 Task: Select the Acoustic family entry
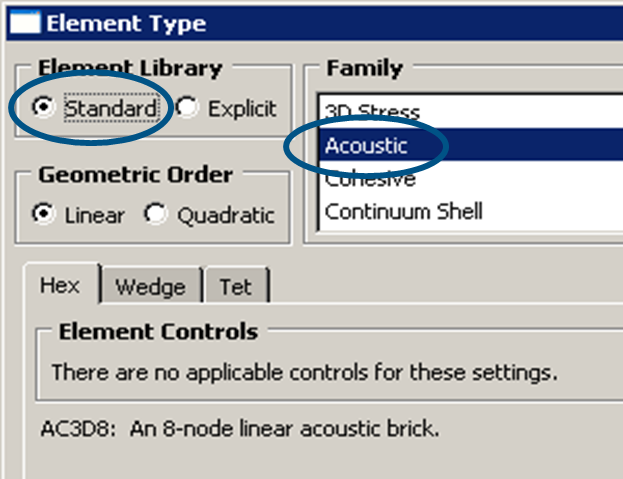pyautogui.click(x=471, y=145)
